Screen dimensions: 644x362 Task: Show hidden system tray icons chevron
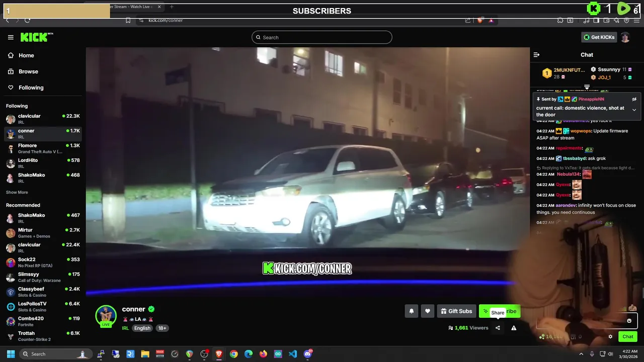581,354
